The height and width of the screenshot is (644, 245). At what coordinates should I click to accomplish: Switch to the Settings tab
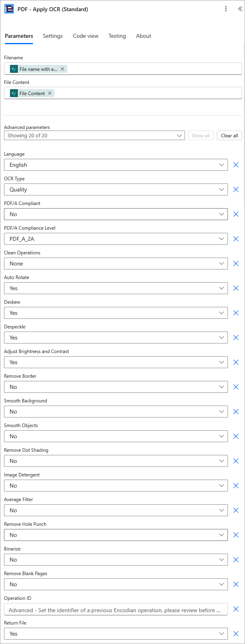click(53, 36)
